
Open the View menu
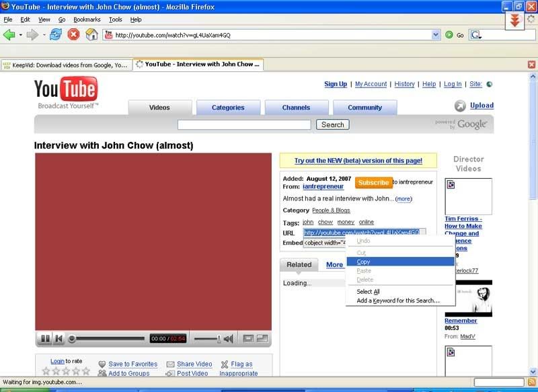click(x=44, y=19)
